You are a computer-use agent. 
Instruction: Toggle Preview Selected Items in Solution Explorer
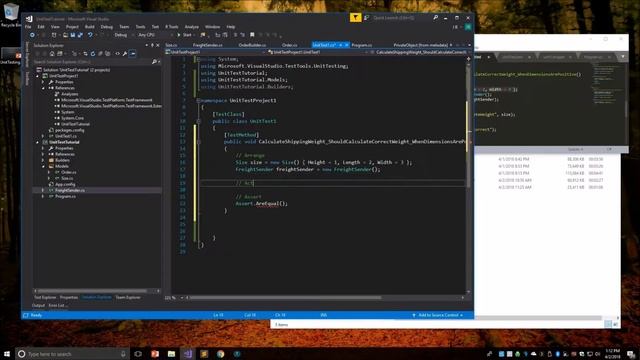pos(132,53)
